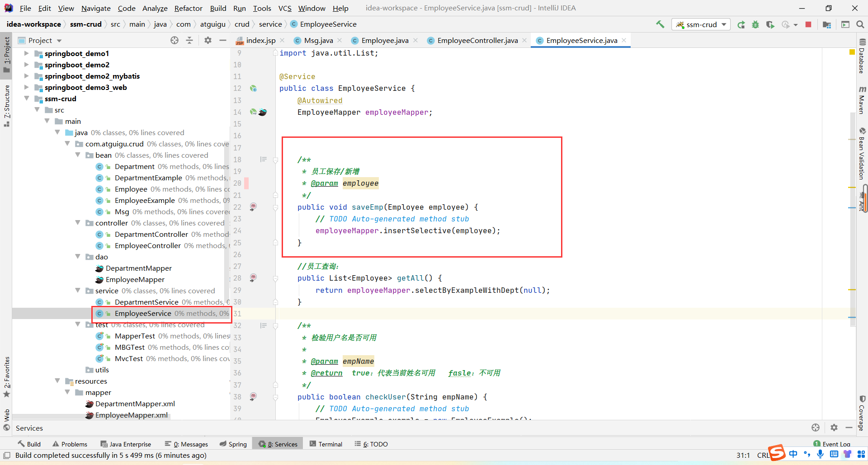Toggle rendered doc icon at line 32

(x=264, y=325)
